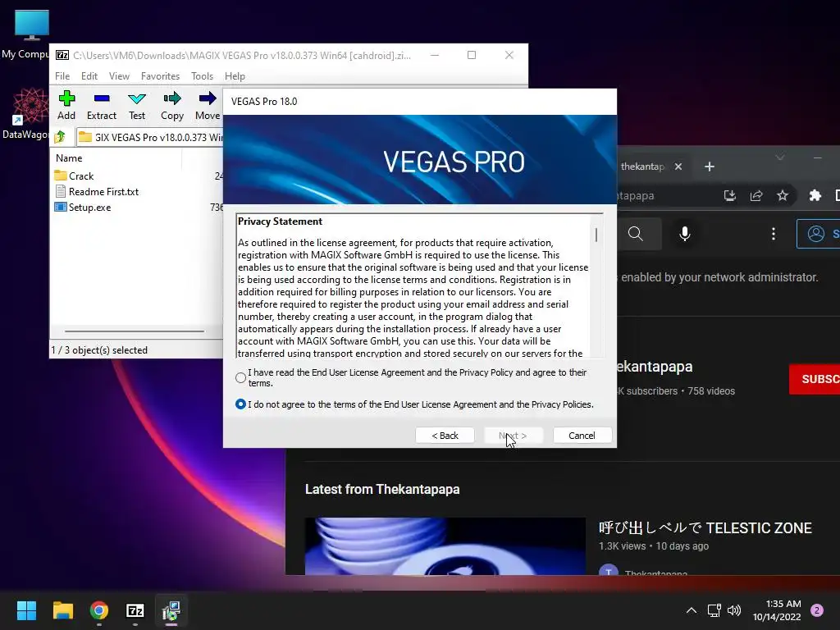Screen dimensions: 840x630
Task: Go up one folder level in 7-Zip
Action: (x=60, y=137)
